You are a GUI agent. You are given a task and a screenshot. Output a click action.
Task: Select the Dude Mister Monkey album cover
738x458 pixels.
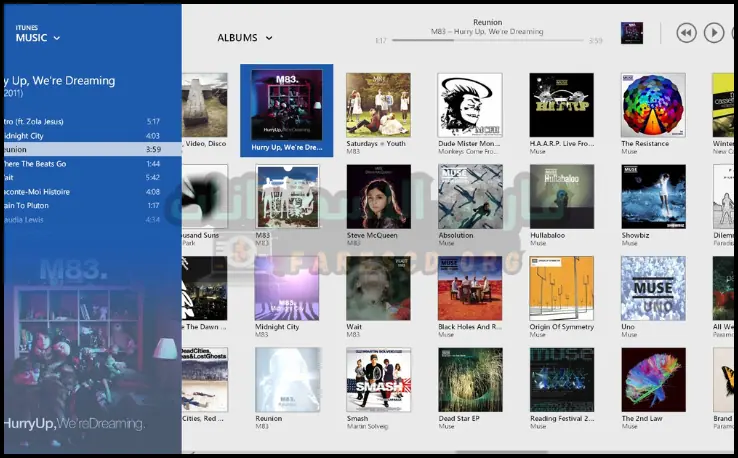(469, 105)
